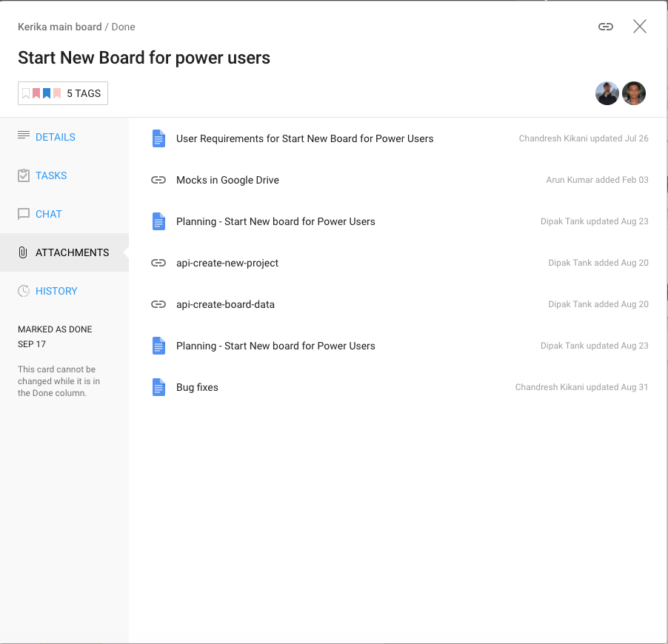Click the Done column breadcrumb

123,27
